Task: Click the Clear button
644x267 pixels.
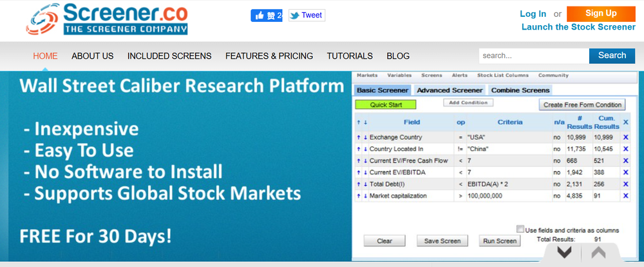Action: (x=384, y=241)
